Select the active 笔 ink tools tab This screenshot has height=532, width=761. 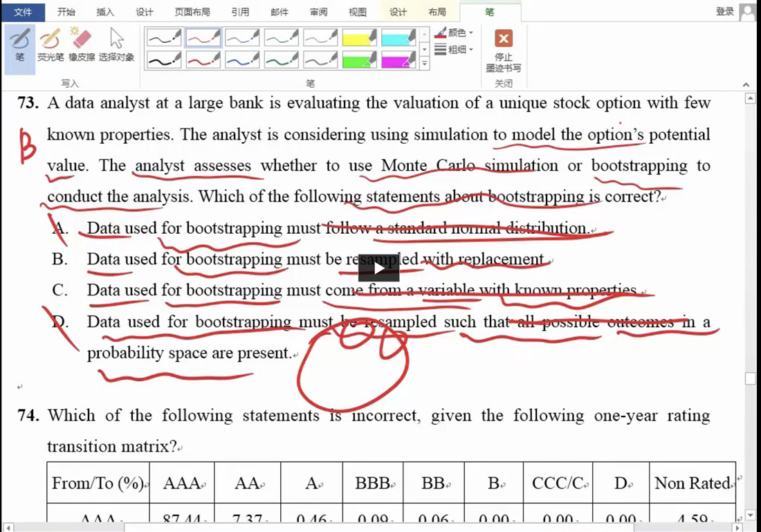pyautogui.click(x=490, y=12)
